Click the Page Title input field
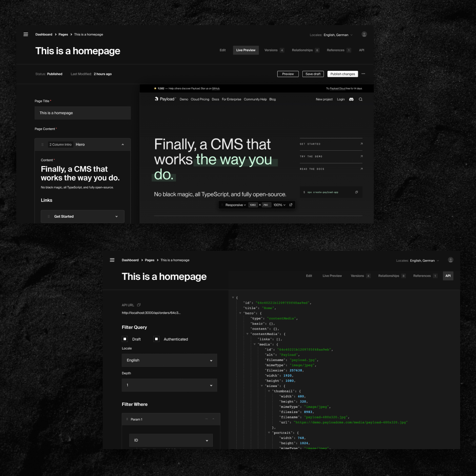476x476 pixels. click(82, 113)
